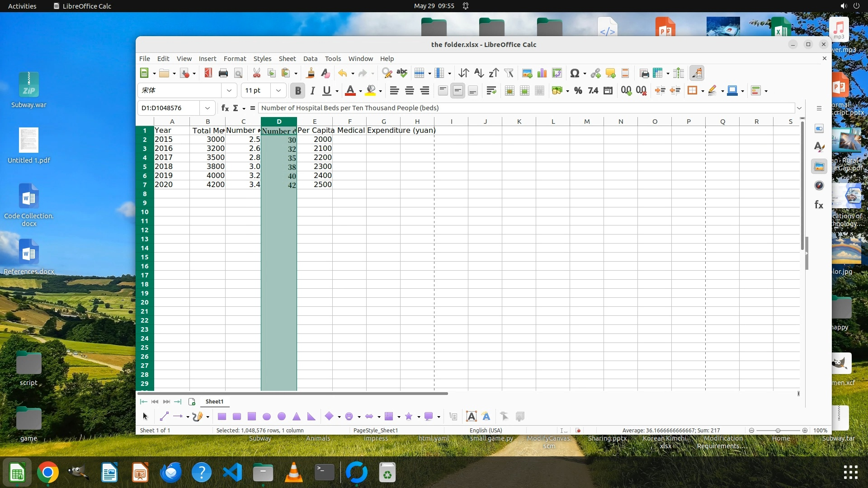Toggle Italic text formatting

pos(312,91)
